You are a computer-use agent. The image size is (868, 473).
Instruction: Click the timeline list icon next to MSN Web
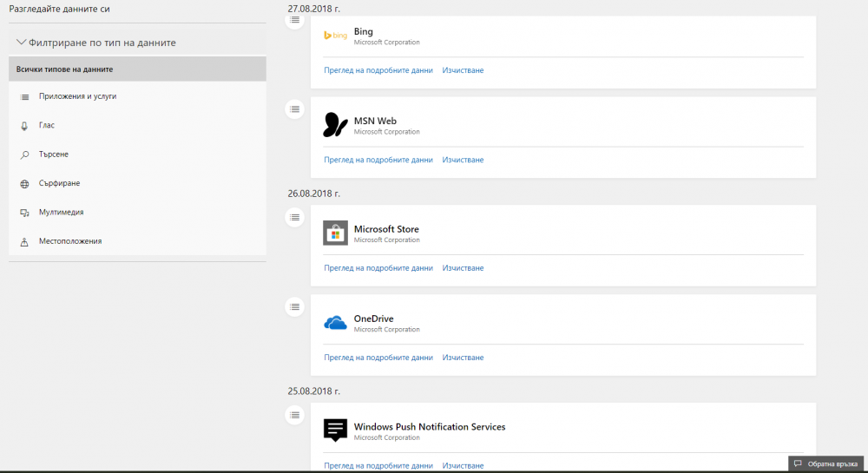294,109
